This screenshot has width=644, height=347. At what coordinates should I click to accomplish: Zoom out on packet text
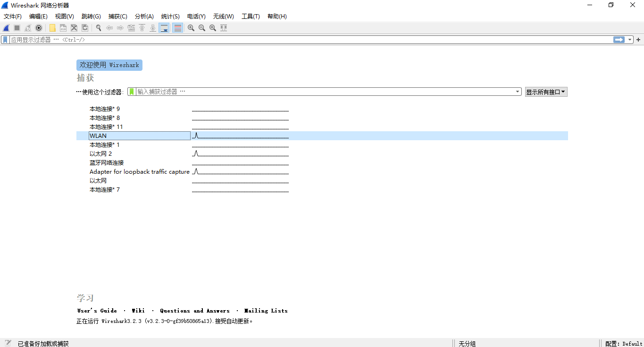coord(202,28)
